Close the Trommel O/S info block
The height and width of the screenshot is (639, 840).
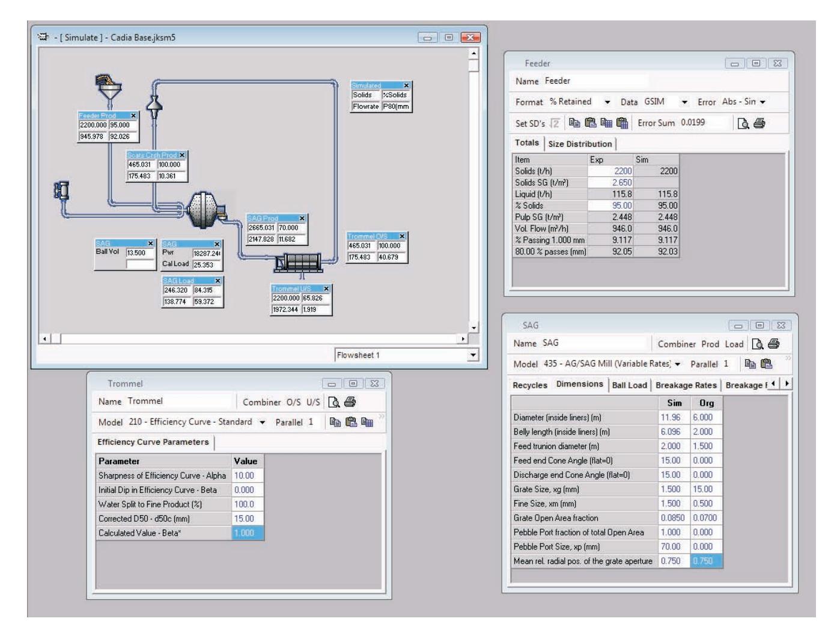(402, 236)
